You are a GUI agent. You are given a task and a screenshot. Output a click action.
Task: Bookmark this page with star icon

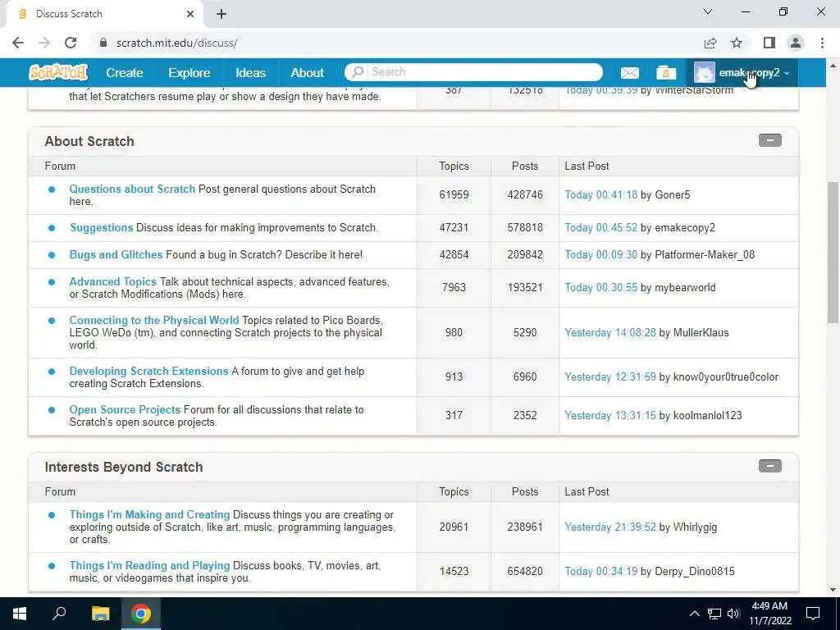[737, 43]
